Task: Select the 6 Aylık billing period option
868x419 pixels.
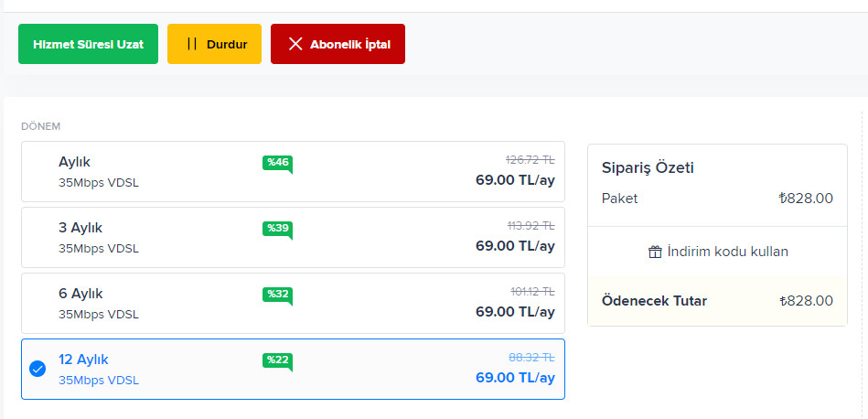Action: [293, 304]
